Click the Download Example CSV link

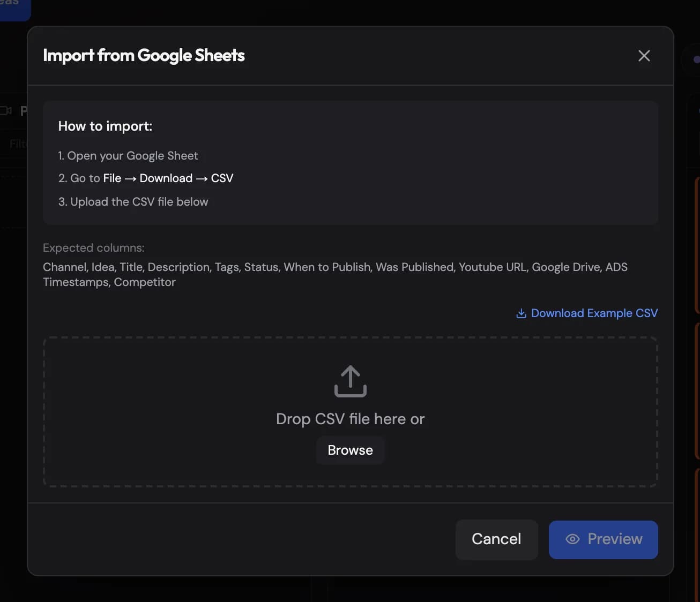587,313
